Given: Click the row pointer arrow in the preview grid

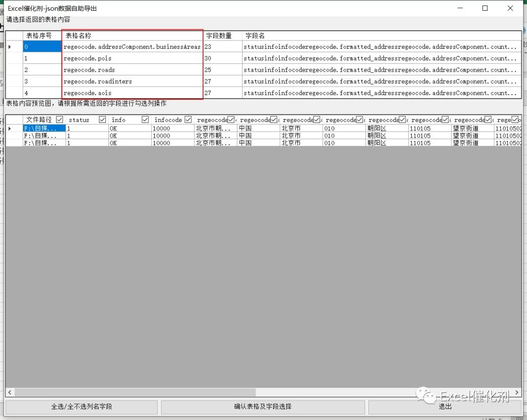Looking at the screenshot, I should pos(10,128).
